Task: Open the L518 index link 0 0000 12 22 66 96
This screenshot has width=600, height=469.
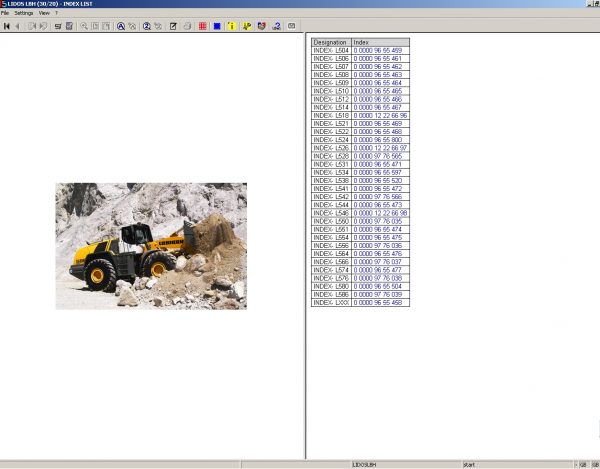Action: pyautogui.click(x=380, y=116)
